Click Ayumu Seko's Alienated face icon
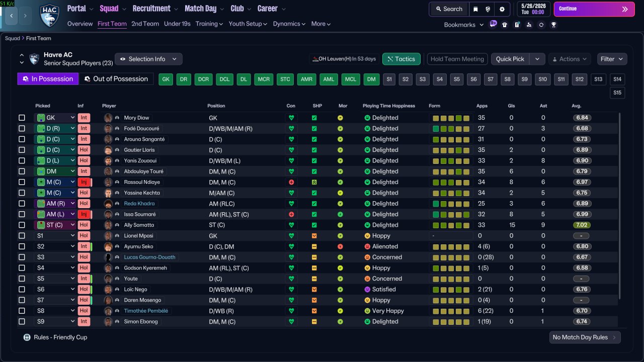The width and height of the screenshot is (644, 362). click(367, 246)
